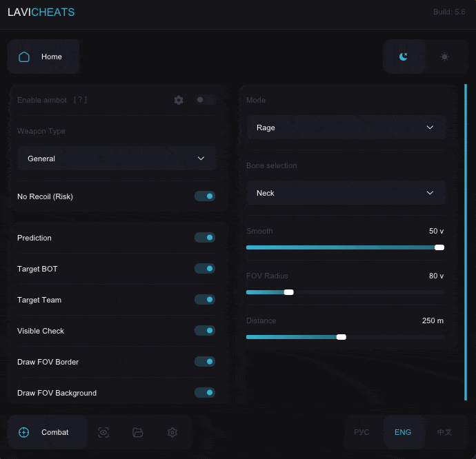Image resolution: width=476 pixels, height=459 pixels.
Task: Click the vertical scrollbar on right edge
Action: (466, 242)
